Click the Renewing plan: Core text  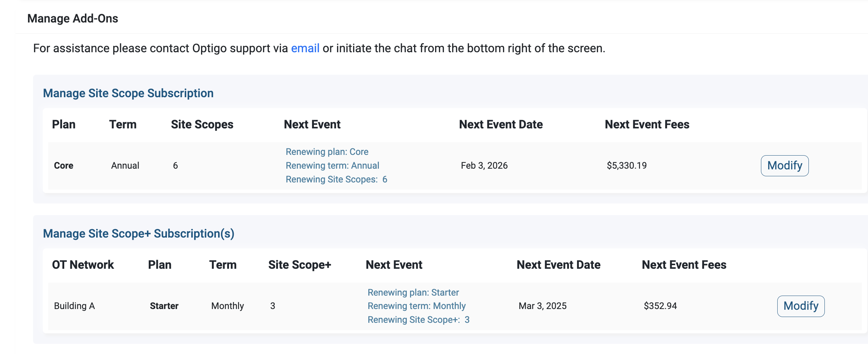327,152
